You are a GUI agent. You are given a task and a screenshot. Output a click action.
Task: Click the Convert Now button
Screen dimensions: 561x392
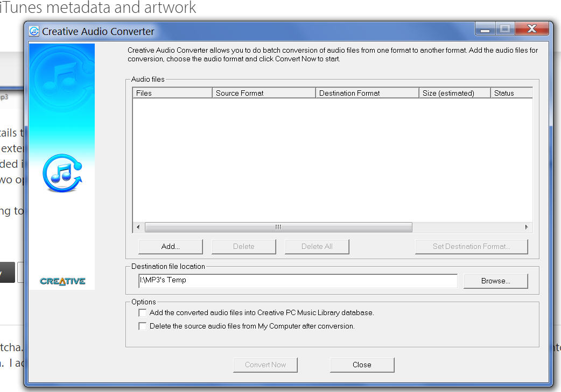[265, 365]
